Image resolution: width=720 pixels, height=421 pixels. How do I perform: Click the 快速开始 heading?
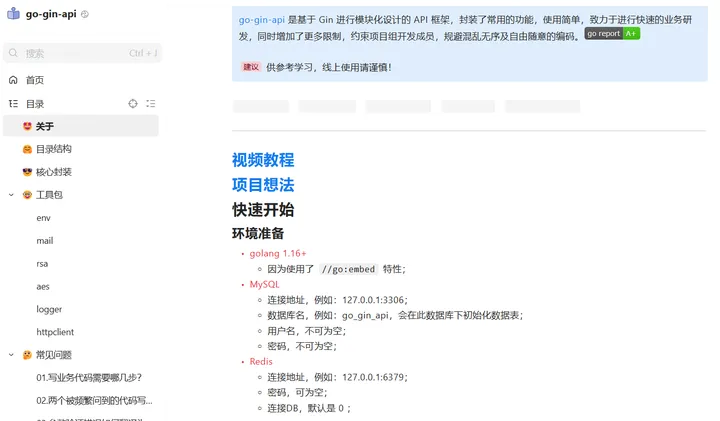pos(263,210)
